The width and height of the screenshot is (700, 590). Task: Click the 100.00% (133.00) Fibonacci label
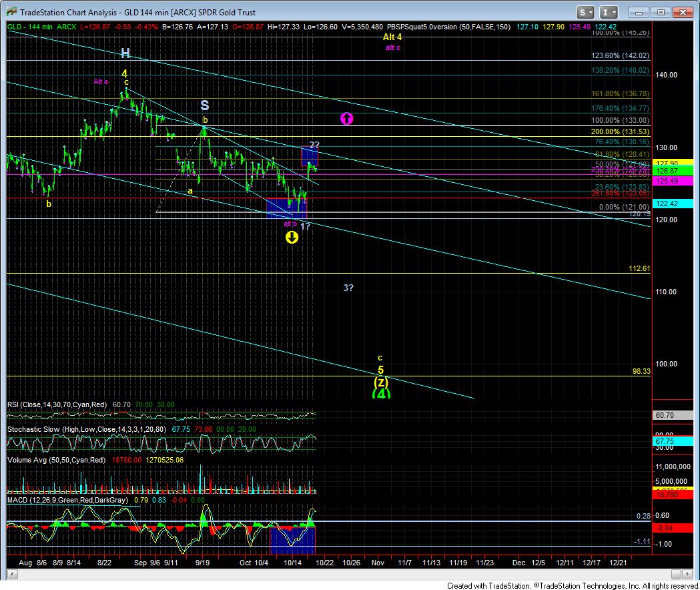621,121
